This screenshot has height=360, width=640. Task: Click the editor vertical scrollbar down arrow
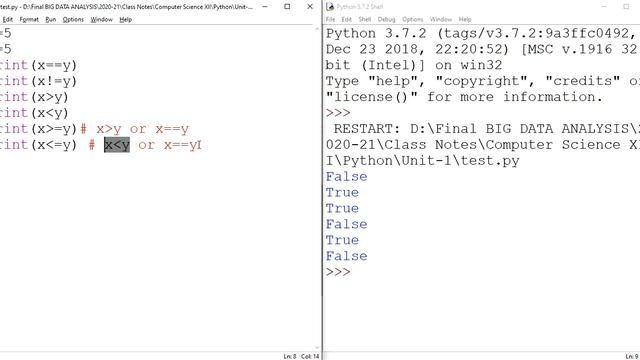317,348
